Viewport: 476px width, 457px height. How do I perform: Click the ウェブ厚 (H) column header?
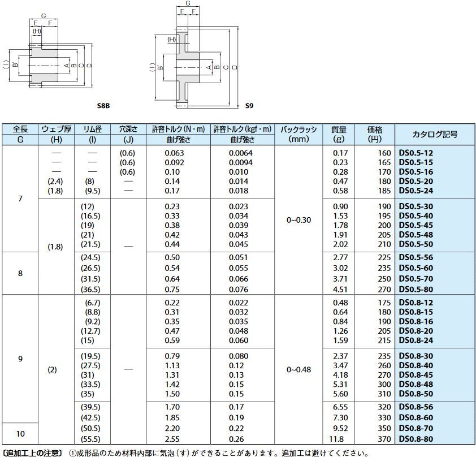pos(56,134)
